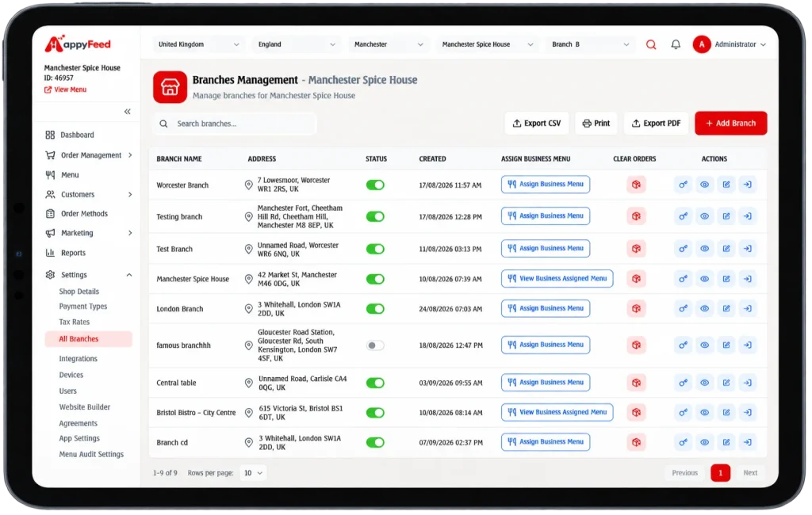Open the Manchester Spice House shop dropdown
Viewport: 812px width, 515px height.
click(488, 44)
